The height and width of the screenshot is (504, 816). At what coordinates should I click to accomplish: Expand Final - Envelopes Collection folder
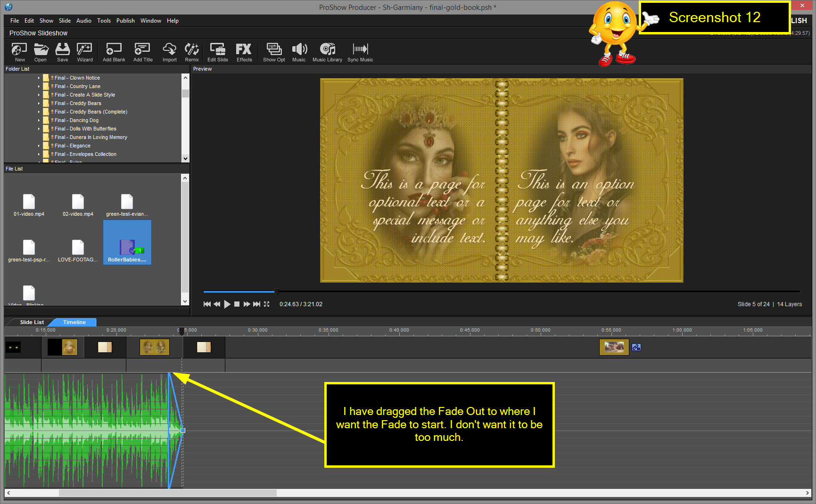coord(39,154)
